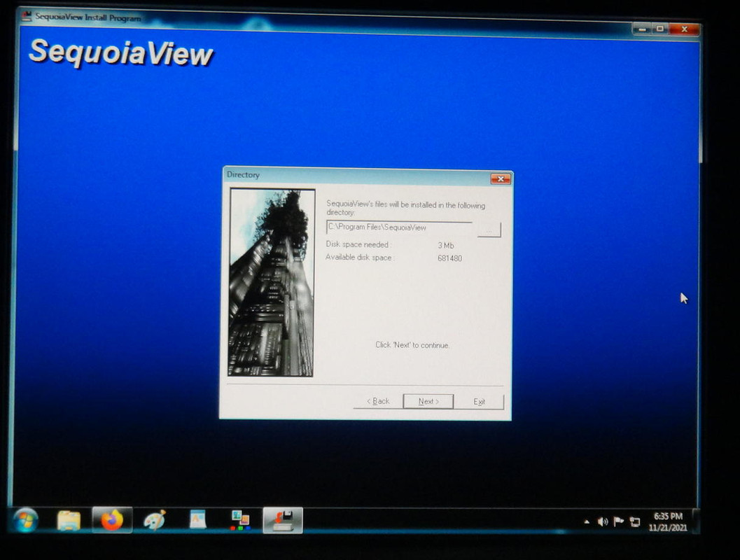This screenshot has width=740, height=560.
Task: Edit the install directory path field
Action: (399, 227)
